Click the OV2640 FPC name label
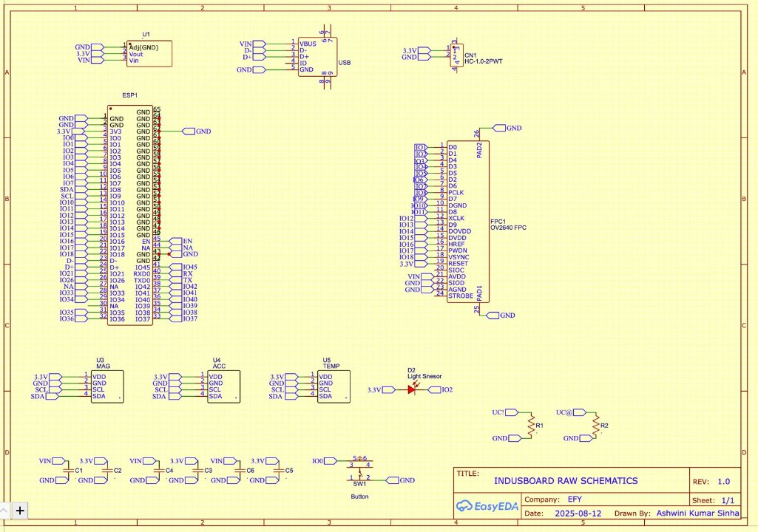This screenshot has height=532, width=758. pyautogui.click(x=509, y=228)
